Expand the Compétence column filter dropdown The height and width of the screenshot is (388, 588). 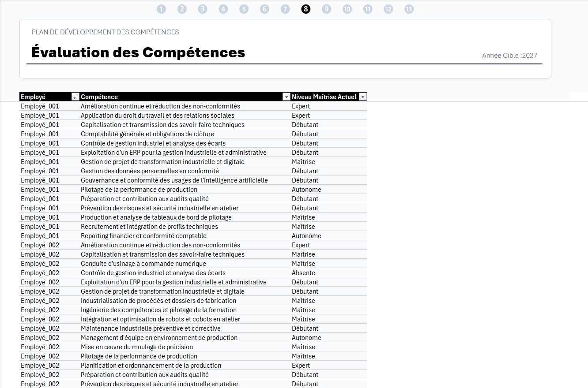click(286, 97)
